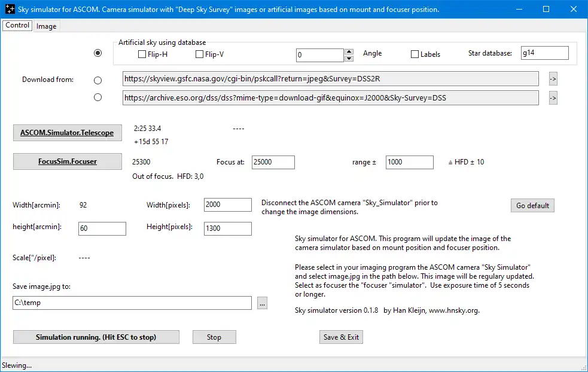Click the range field showing 1000
Image resolution: width=588 pixels, height=372 pixels.
tap(410, 162)
